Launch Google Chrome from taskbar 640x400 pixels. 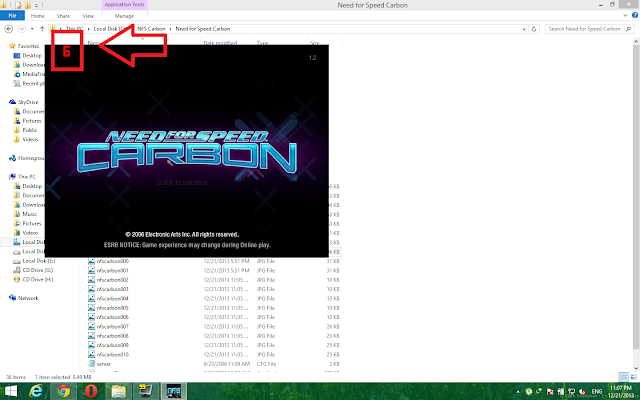63,391
